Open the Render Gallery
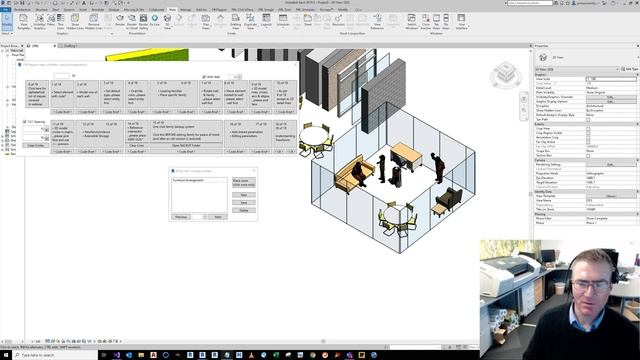This screenshot has height=360, width=640. pyautogui.click(x=143, y=22)
